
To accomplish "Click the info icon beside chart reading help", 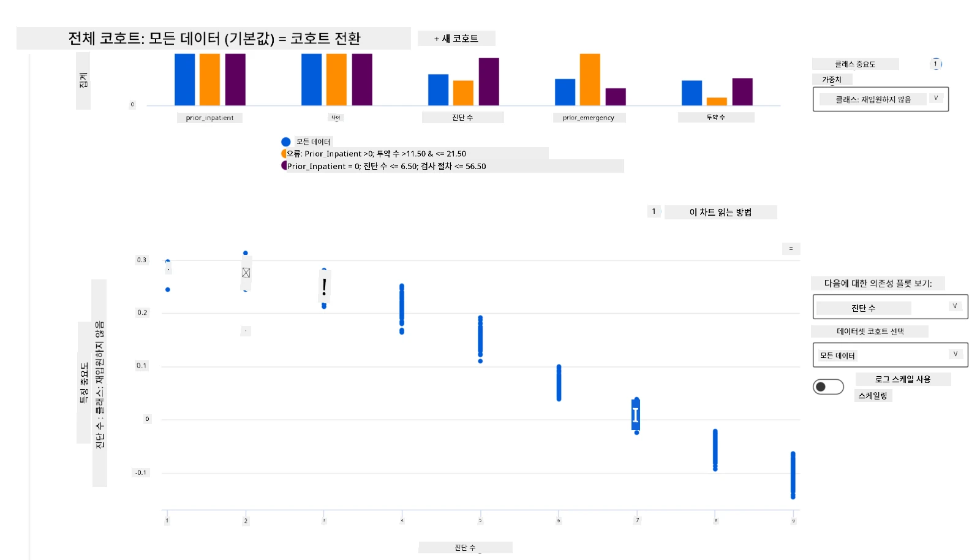I will (654, 211).
